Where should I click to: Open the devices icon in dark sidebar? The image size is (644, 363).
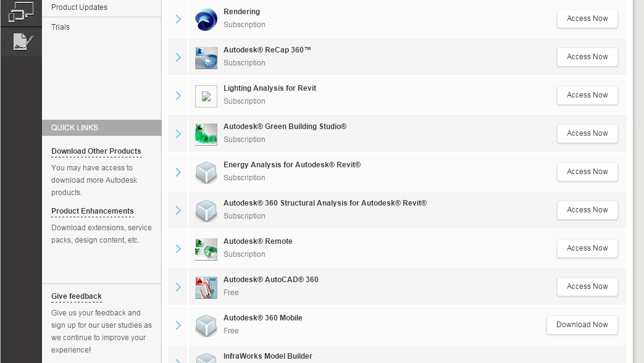[x=21, y=12]
